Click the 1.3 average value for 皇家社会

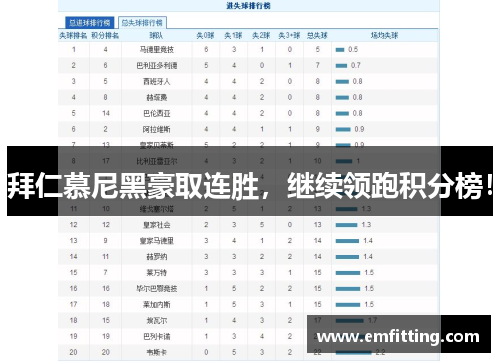point(366,225)
